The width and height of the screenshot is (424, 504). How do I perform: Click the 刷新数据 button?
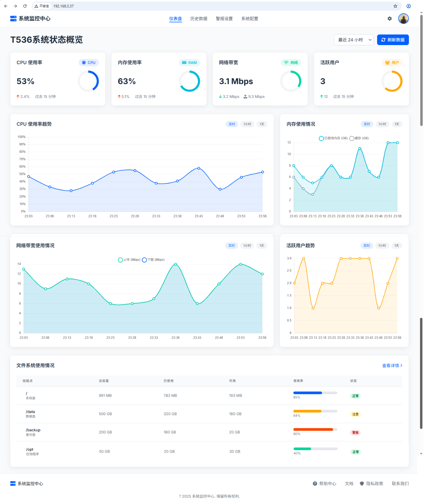[x=393, y=40]
